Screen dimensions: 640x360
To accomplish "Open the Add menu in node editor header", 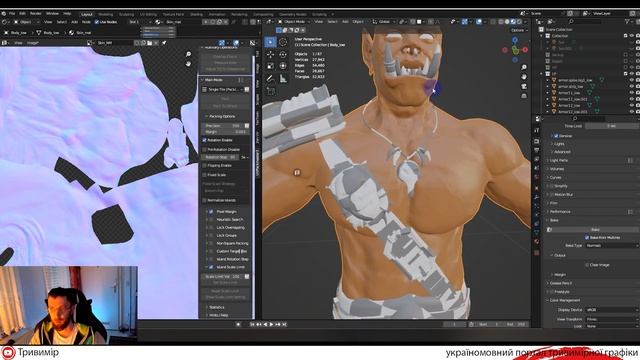I will (x=75, y=22).
